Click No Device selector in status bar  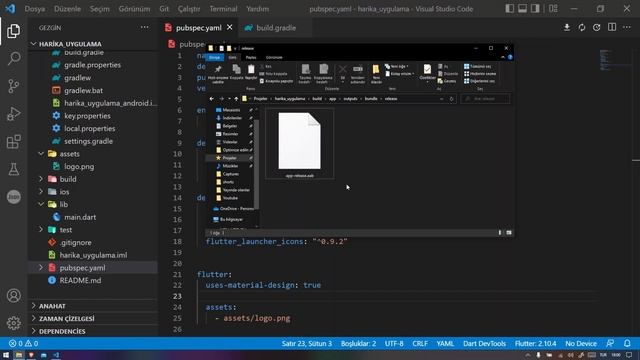[x=581, y=344]
